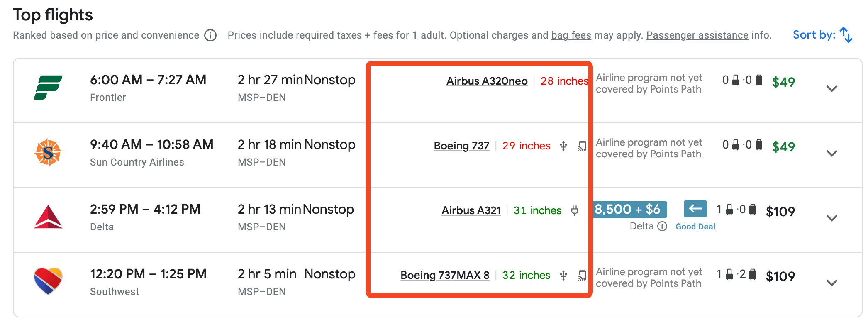
Task: Click carry-on bag icon on Southwest flight
Action: pos(729,274)
